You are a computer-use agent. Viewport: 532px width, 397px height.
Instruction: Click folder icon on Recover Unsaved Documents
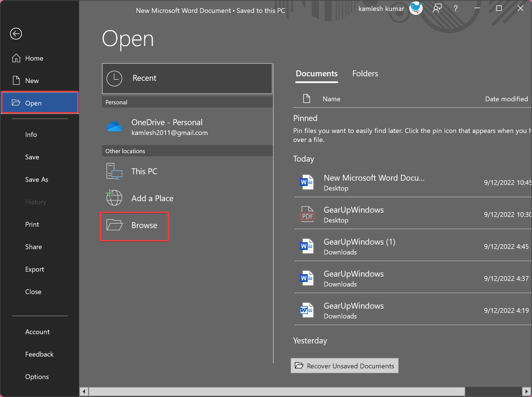pyautogui.click(x=299, y=365)
